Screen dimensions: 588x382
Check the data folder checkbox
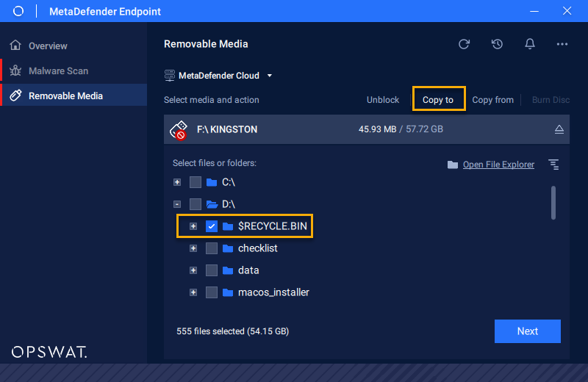(x=212, y=270)
